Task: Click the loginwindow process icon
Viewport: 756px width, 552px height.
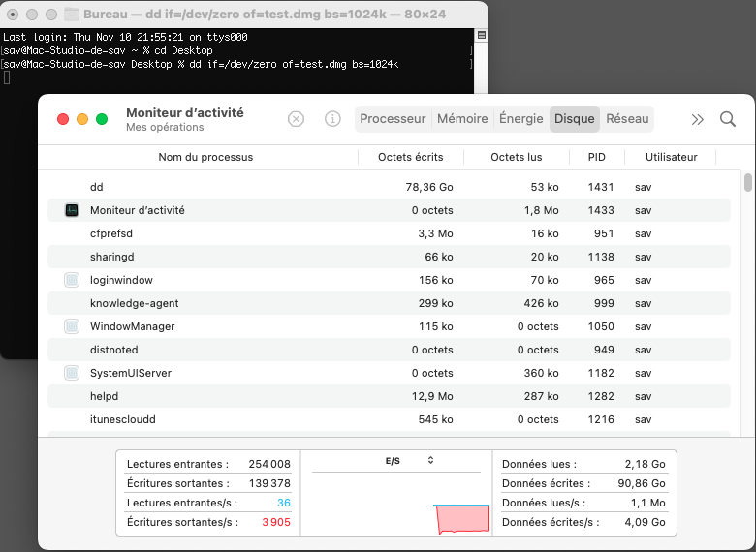Action: [x=72, y=280]
